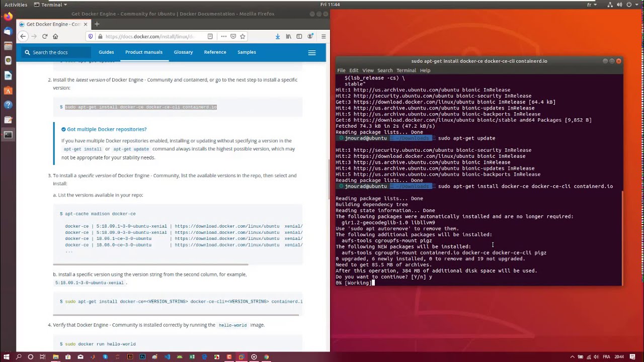
Task: Open Terminal icon in the Ubuntu dock
Action: (8, 135)
